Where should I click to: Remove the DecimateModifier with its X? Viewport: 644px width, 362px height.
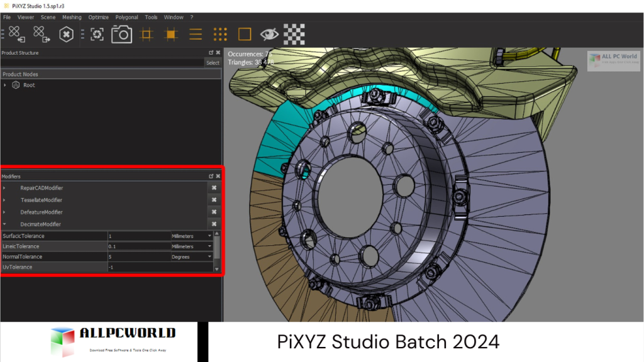click(x=214, y=224)
